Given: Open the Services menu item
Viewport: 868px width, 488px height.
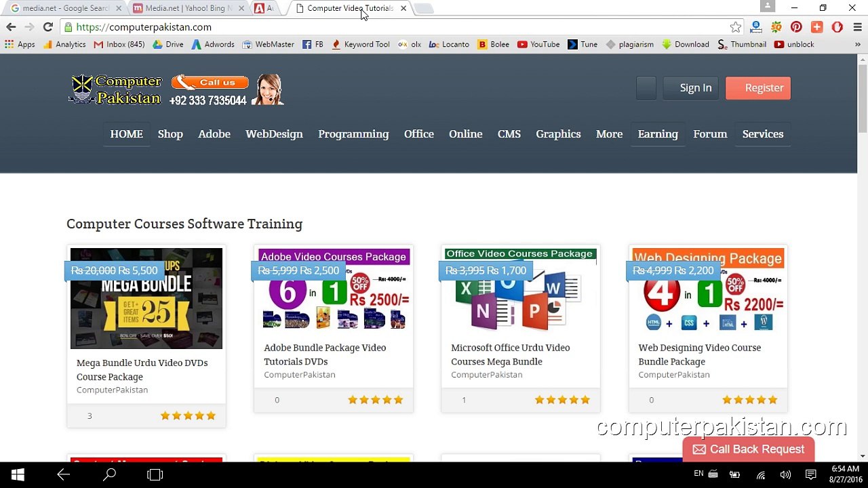Looking at the screenshot, I should click(x=763, y=134).
